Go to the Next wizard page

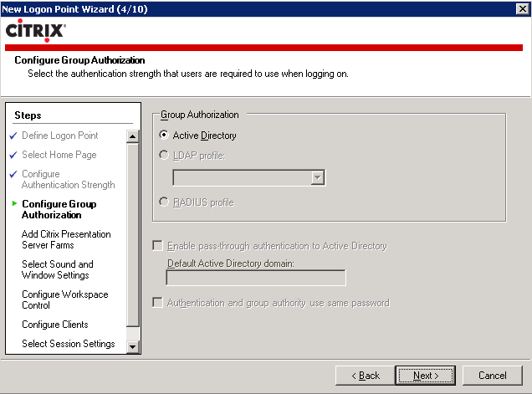point(426,376)
